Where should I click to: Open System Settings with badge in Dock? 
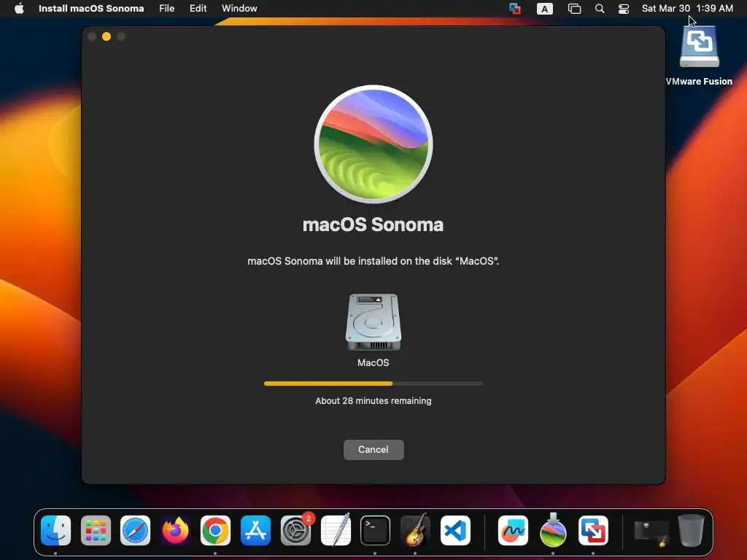[x=296, y=530]
